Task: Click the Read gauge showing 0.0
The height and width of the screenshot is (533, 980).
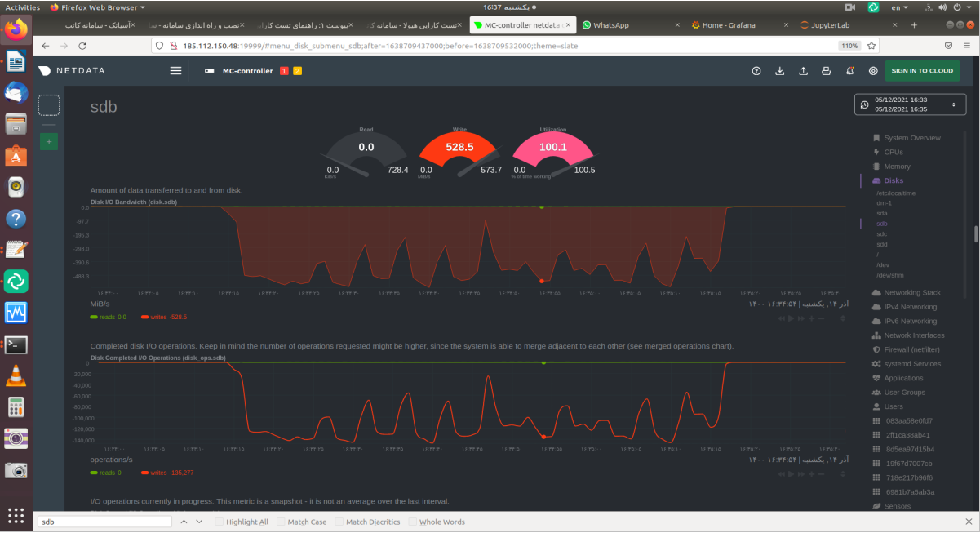Action: [366, 153]
